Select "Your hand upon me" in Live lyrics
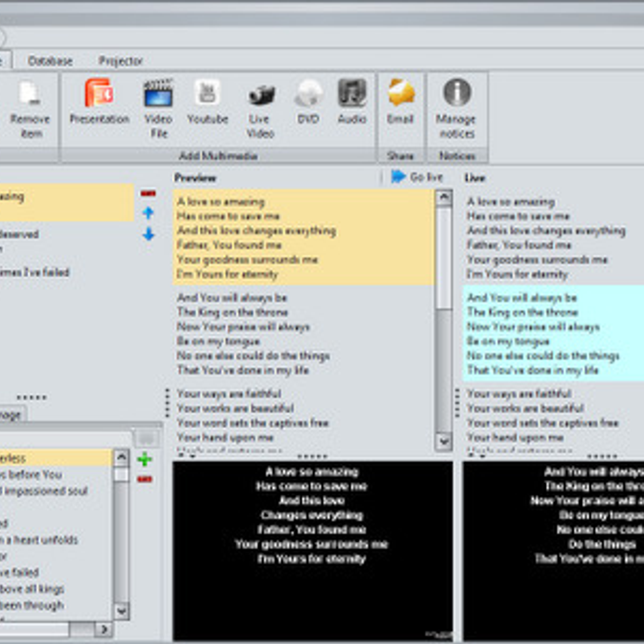Image resolution: width=644 pixels, height=644 pixels. point(515,437)
